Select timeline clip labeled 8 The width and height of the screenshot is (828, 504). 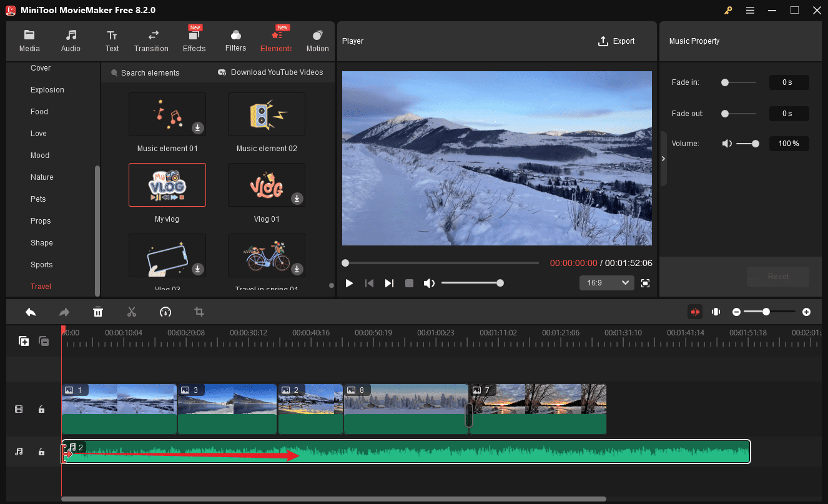point(406,409)
